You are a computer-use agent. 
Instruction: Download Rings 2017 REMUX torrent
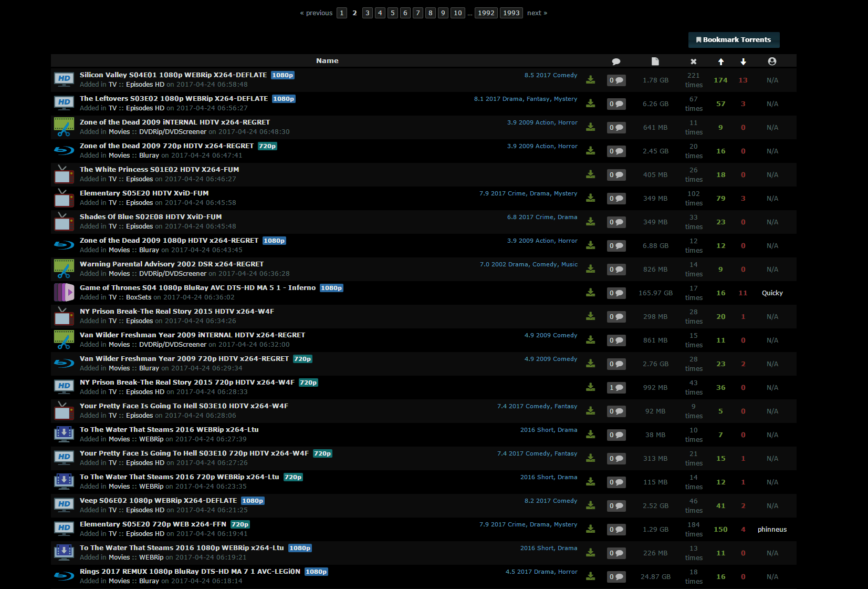click(x=591, y=576)
